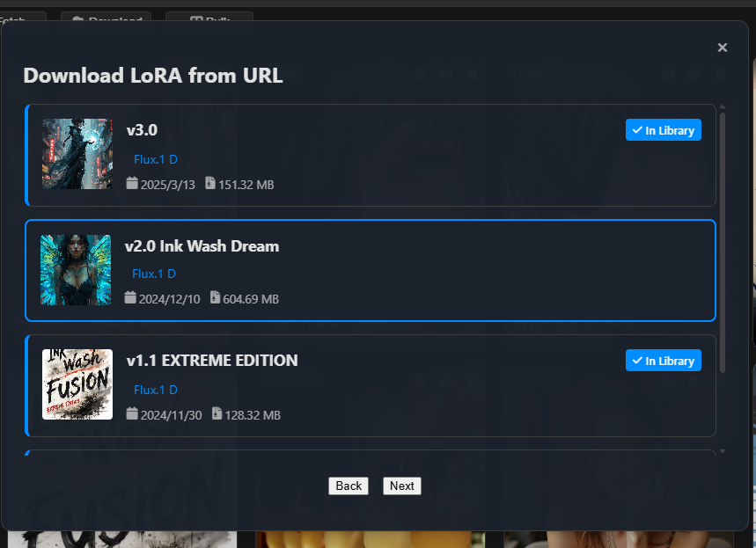
Task: Click the file size icon on v3.0
Action: [210, 184]
